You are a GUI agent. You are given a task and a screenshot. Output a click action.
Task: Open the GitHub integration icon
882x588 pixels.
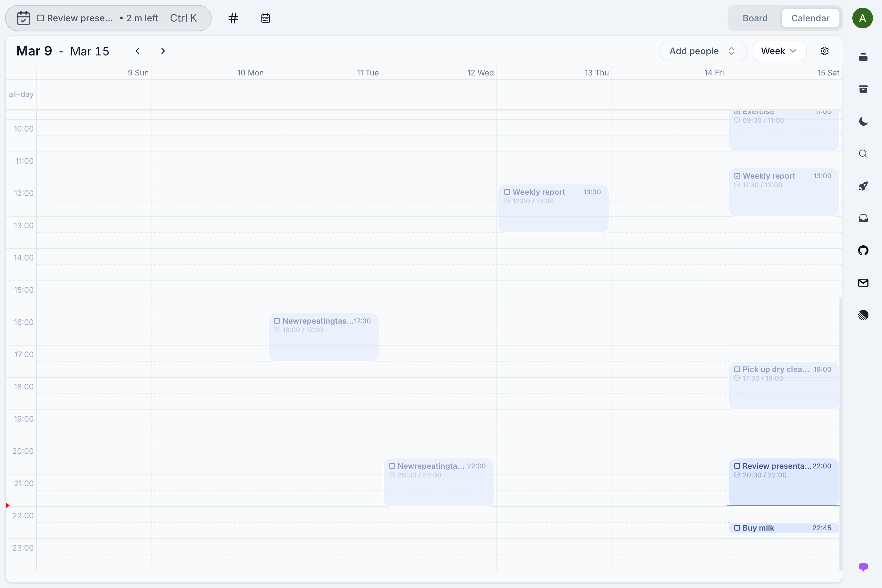[x=863, y=250]
